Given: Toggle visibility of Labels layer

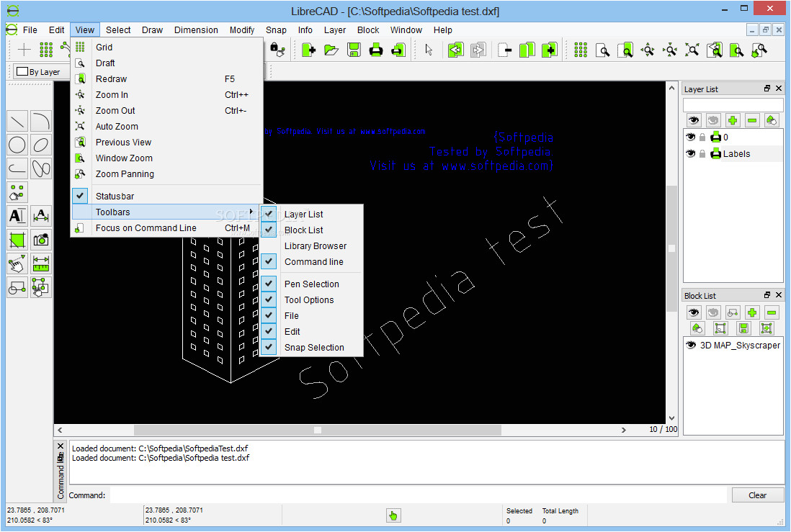Looking at the screenshot, I should click(691, 153).
